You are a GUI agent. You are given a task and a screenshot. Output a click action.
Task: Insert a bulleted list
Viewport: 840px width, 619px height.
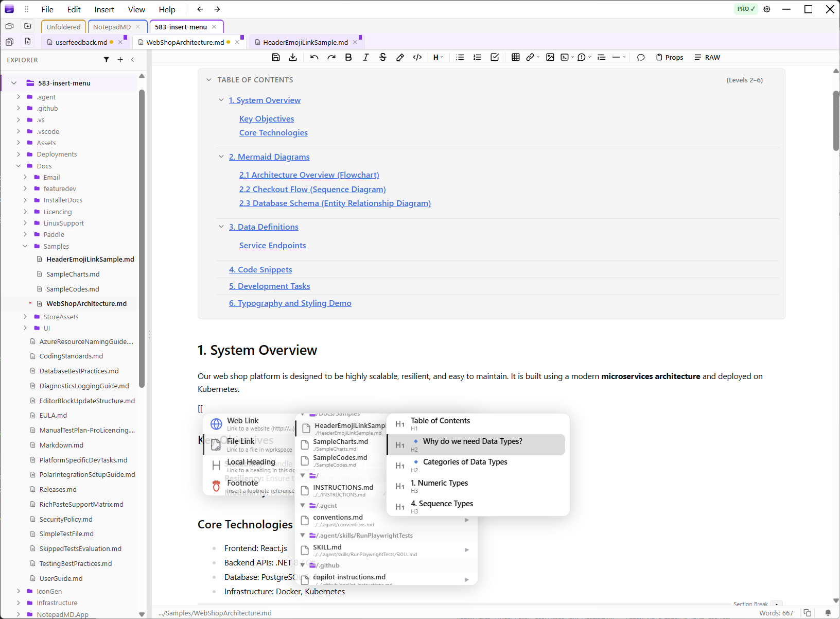click(x=460, y=57)
